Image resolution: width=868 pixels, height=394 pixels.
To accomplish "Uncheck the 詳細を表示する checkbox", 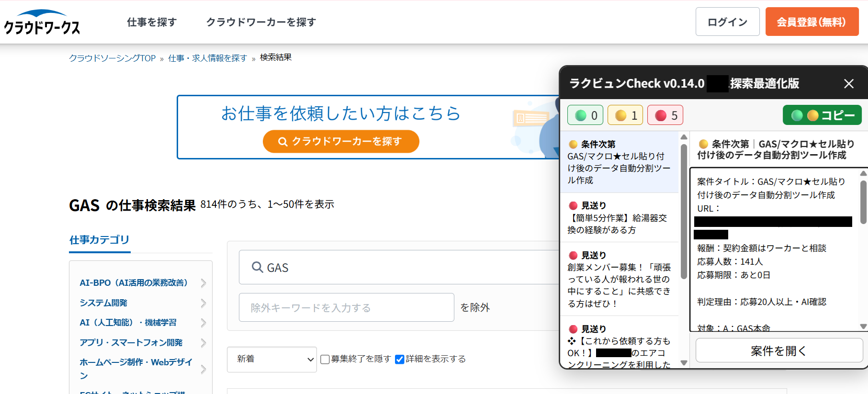I will coord(400,359).
